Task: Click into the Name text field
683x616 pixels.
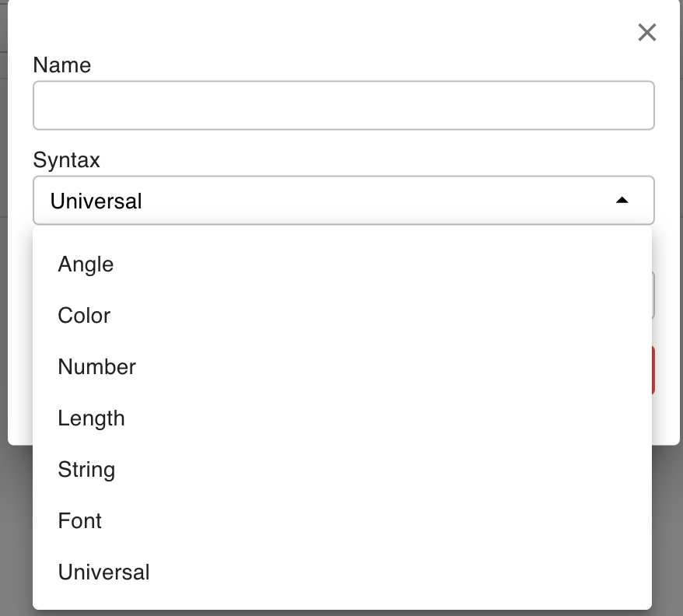Action: tap(343, 106)
